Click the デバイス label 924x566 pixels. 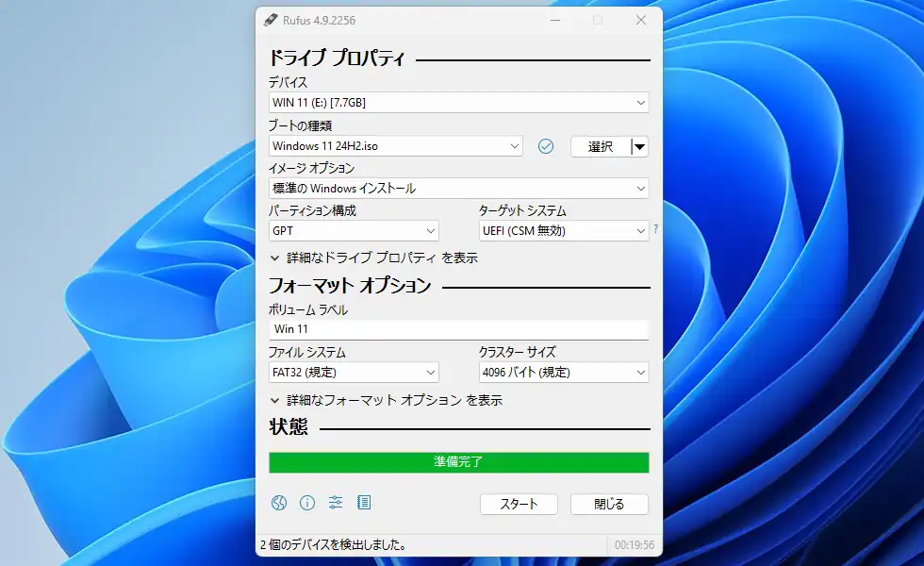288,82
